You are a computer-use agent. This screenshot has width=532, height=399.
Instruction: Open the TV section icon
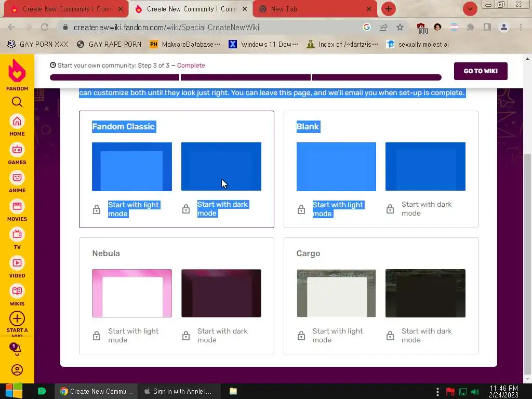17,234
